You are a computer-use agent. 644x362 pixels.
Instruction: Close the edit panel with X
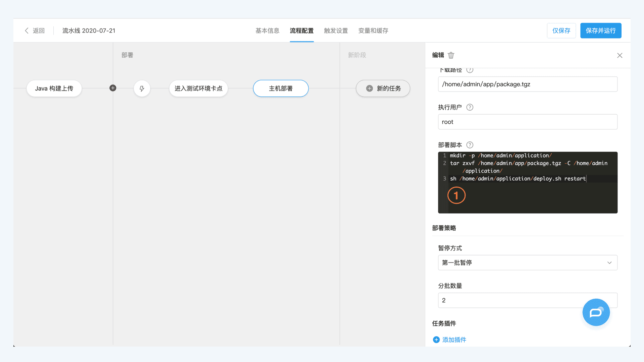(620, 55)
